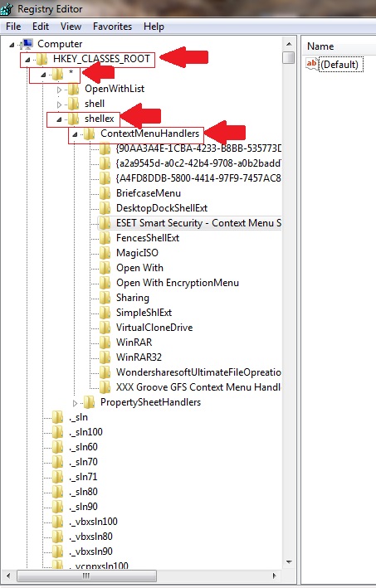Image resolution: width=376 pixels, height=588 pixels.
Task: Select the Open With EncryptionMenu key
Action: click(178, 283)
